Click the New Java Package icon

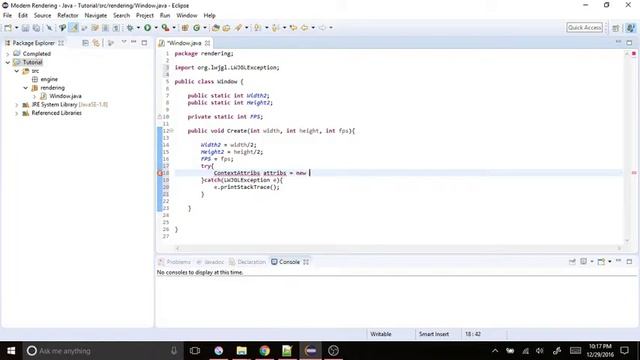(x=185, y=28)
